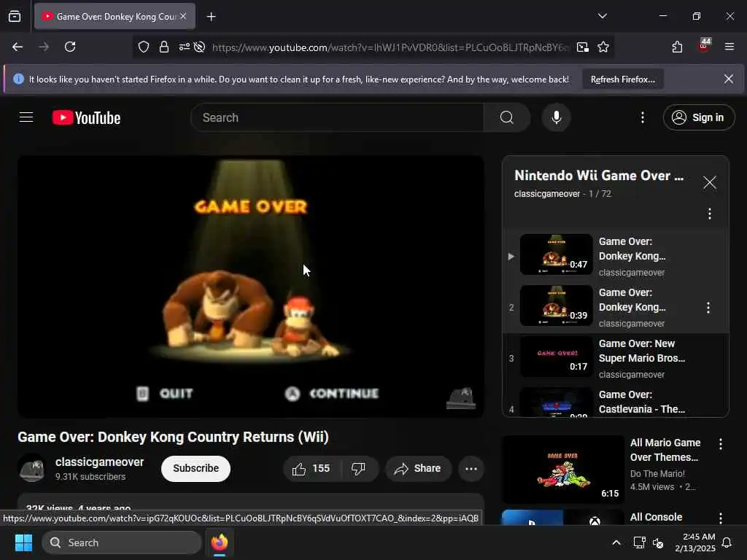Open a new browser tab
This screenshot has height=560, width=747.
(211, 17)
